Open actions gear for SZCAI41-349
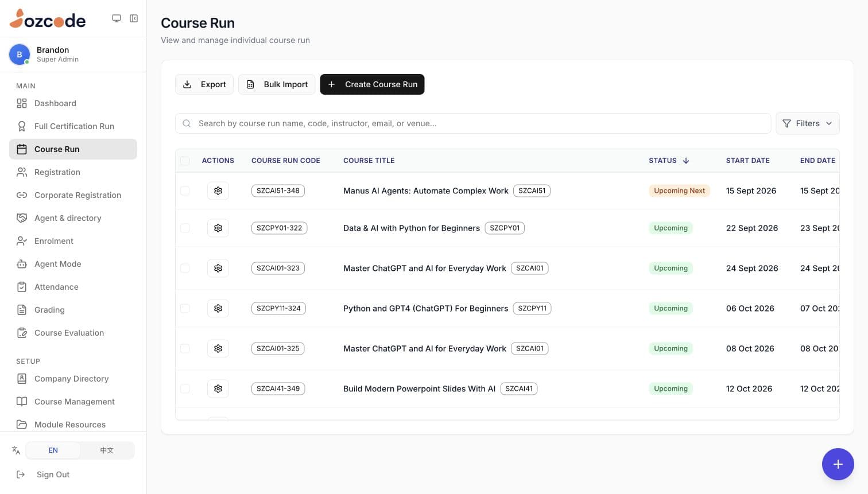This screenshot has height=494, width=868. [x=218, y=388]
